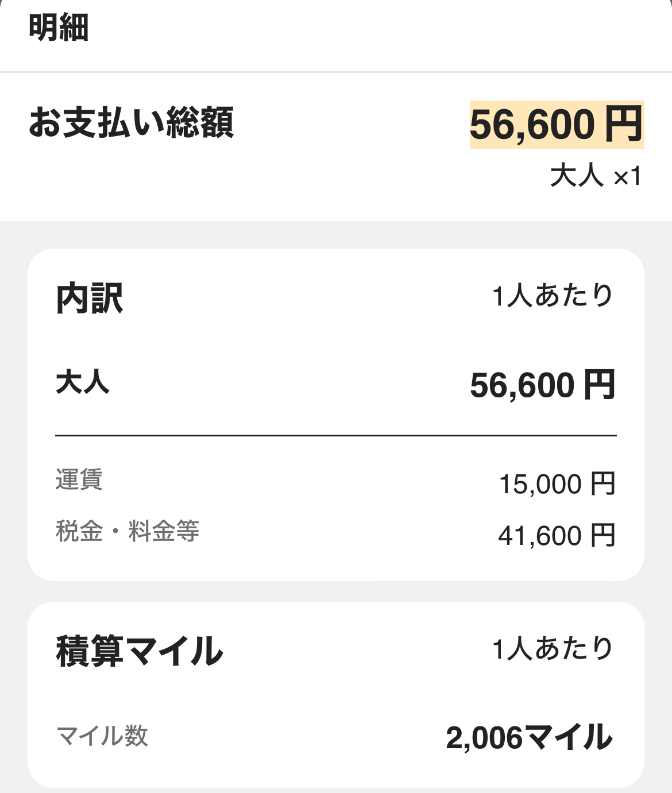Select the マイル数 label
Viewport: 672px width, 793px height.
pyautogui.click(x=102, y=736)
